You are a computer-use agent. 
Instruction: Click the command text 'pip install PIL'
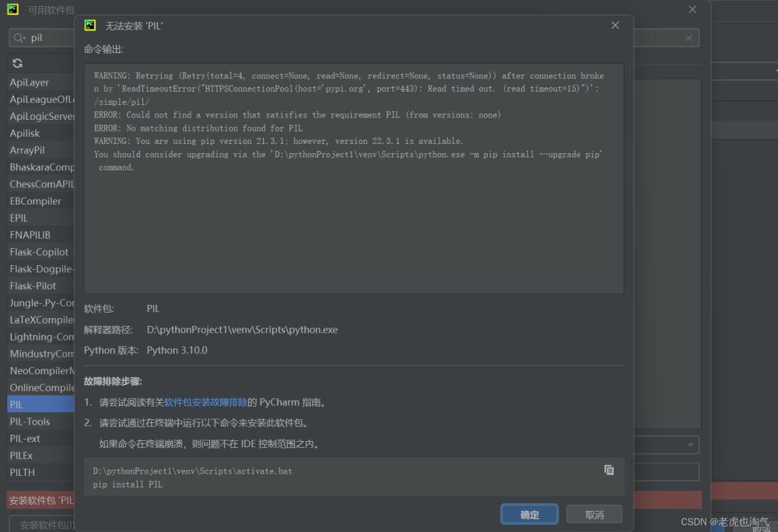(x=128, y=485)
